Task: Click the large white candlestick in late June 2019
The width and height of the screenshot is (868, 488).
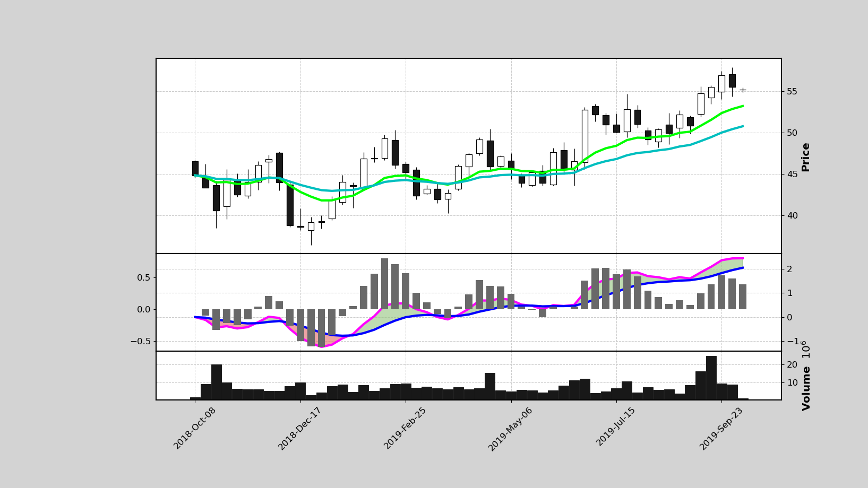Action: (585, 136)
